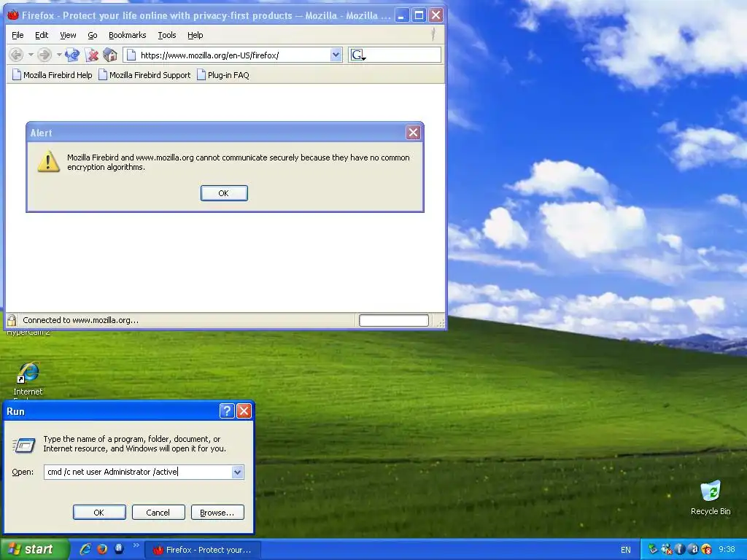This screenshot has width=747, height=560.
Task: Click the padlock icon in Firefox status bar
Action: [x=12, y=321]
